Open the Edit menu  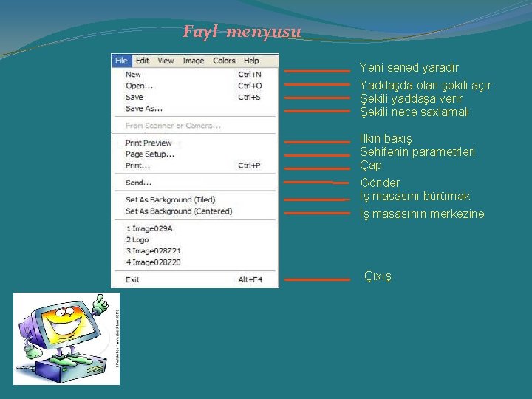click(143, 61)
